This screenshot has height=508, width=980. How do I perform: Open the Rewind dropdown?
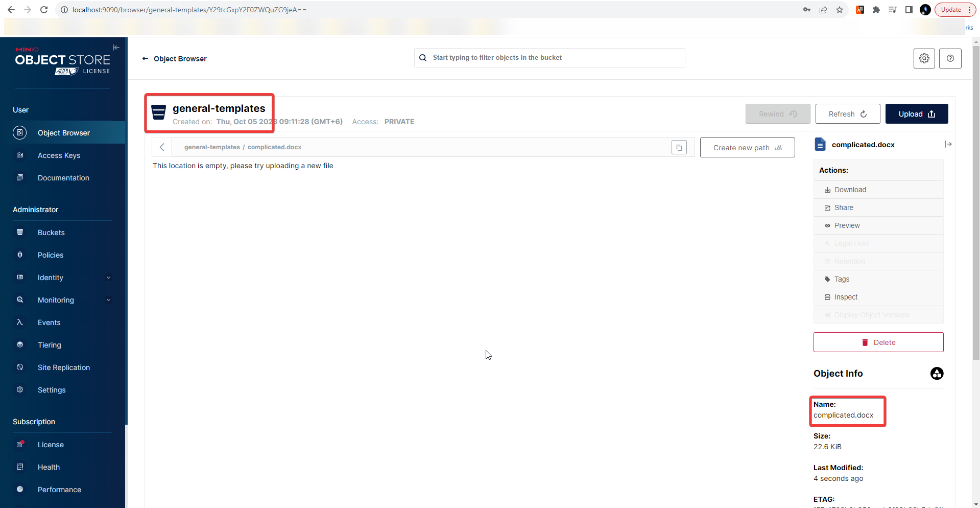[x=777, y=113]
